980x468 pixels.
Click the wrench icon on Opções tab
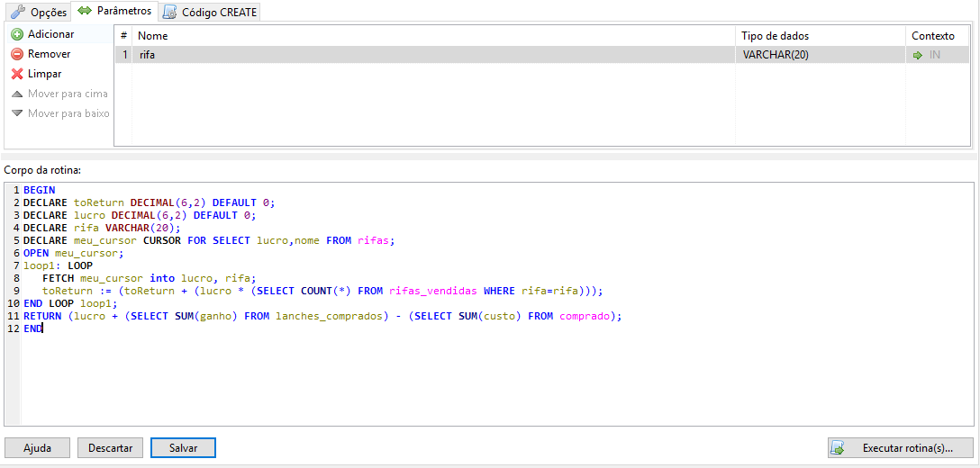18,12
